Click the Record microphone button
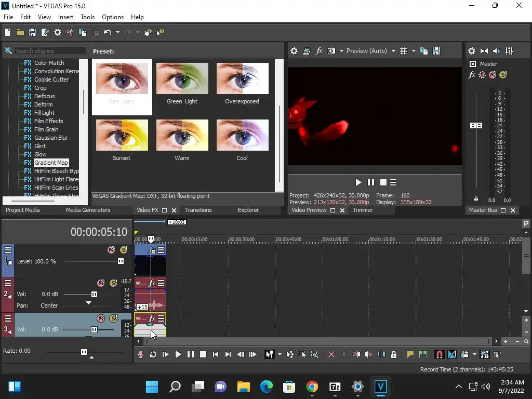The width and height of the screenshot is (532, 399). pyautogui.click(x=140, y=354)
